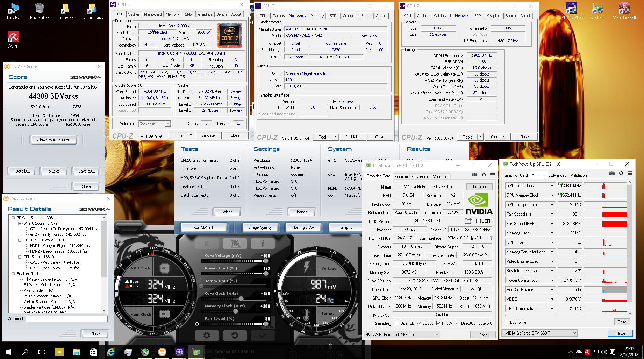Collapse the Feature Tests tree node
644x359 pixels.
coord(13,274)
